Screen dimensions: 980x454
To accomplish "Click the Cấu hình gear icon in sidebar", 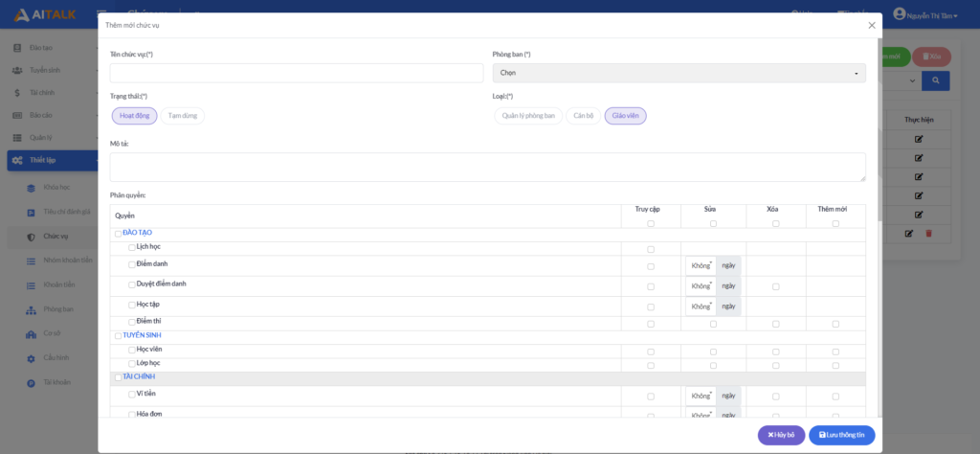I will (31, 358).
